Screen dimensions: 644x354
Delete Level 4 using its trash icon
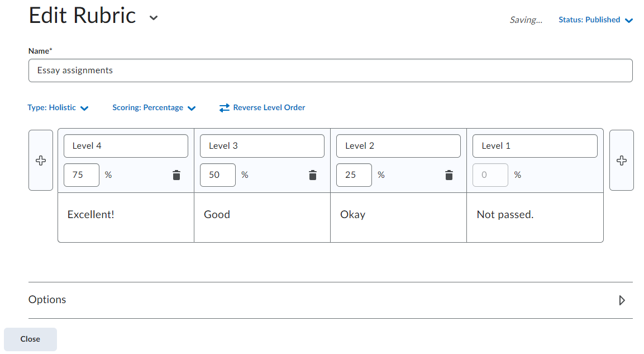click(x=176, y=175)
